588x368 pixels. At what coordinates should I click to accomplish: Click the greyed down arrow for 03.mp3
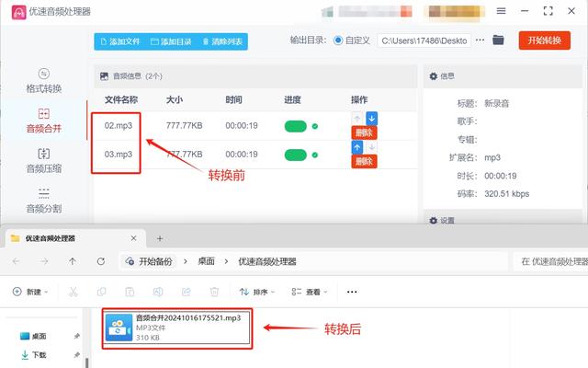click(371, 147)
